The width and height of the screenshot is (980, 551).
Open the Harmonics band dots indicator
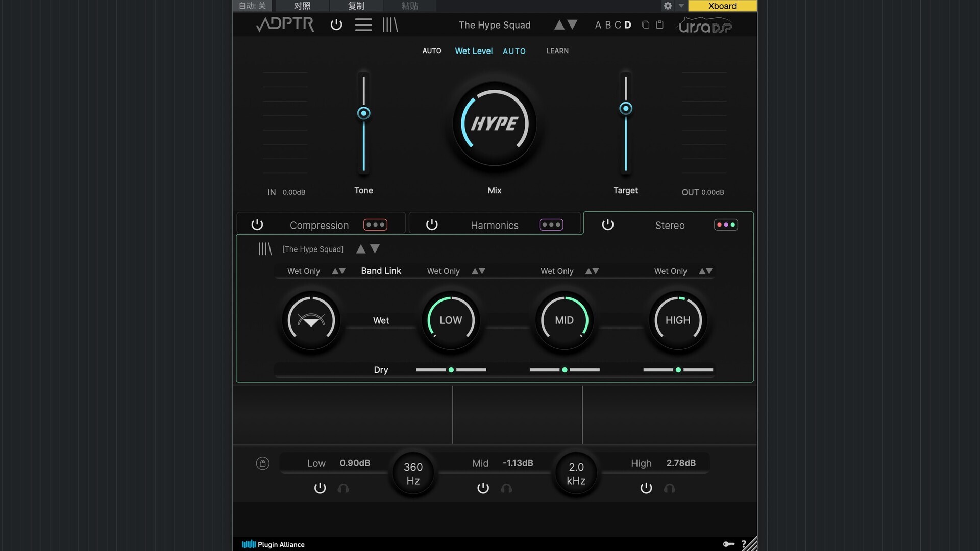(x=551, y=224)
